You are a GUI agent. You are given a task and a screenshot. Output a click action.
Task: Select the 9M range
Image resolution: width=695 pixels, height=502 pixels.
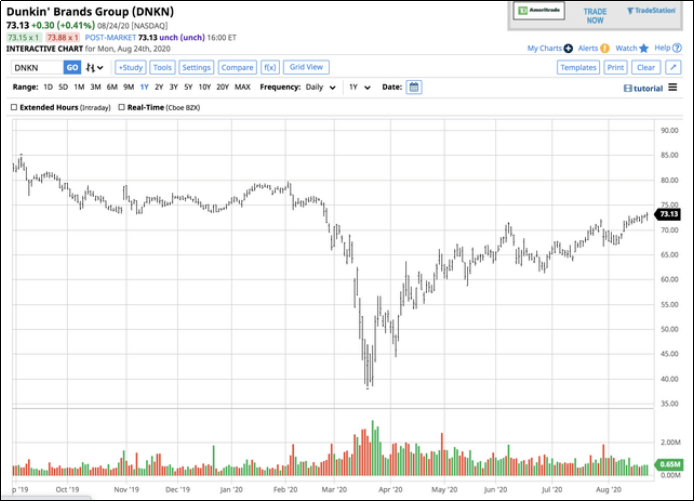tap(129, 87)
